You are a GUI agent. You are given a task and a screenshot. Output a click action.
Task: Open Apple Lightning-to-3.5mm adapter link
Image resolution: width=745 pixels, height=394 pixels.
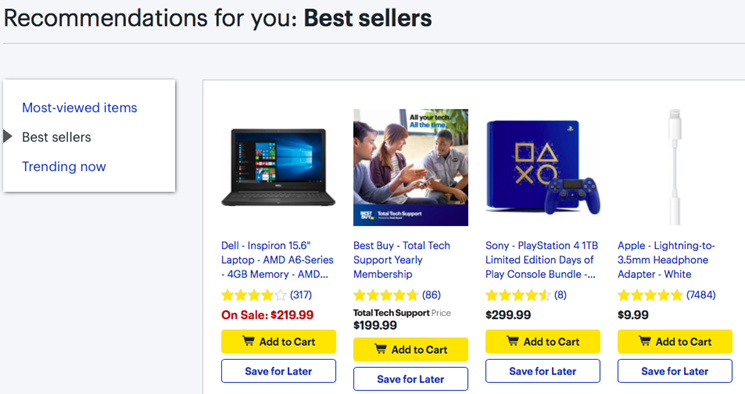click(x=666, y=260)
